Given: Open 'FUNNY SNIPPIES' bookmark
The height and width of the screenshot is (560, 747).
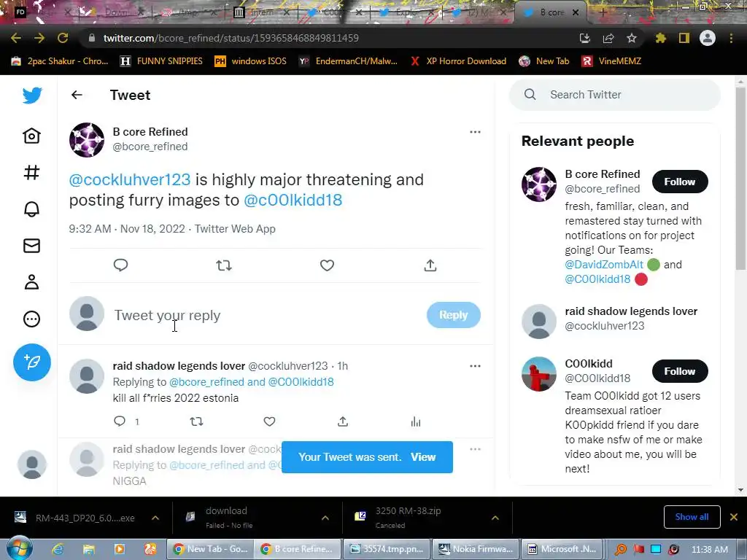Looking at the screenshot, I should [x=161, y=61].
